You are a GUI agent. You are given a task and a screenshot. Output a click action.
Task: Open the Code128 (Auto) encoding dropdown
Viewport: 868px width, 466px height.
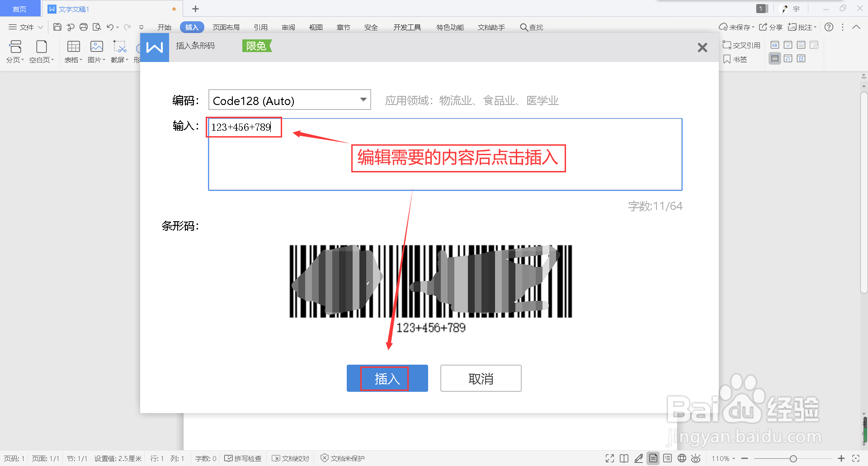pos(289,100)
